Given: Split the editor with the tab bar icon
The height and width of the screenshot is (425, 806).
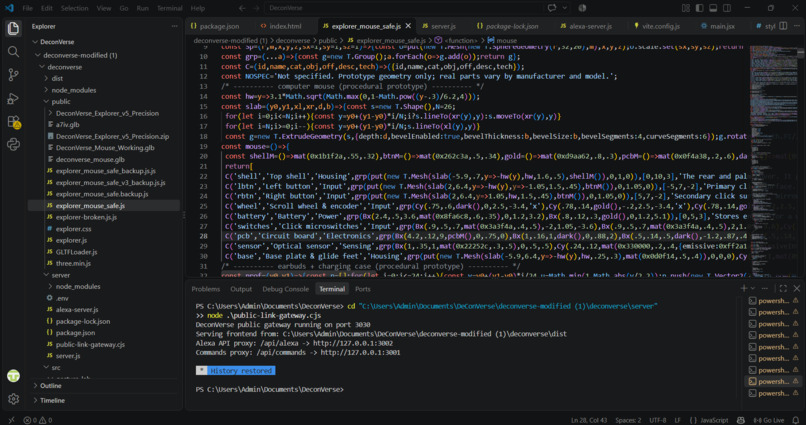Looking at the screenshot, I should [783, 26].
